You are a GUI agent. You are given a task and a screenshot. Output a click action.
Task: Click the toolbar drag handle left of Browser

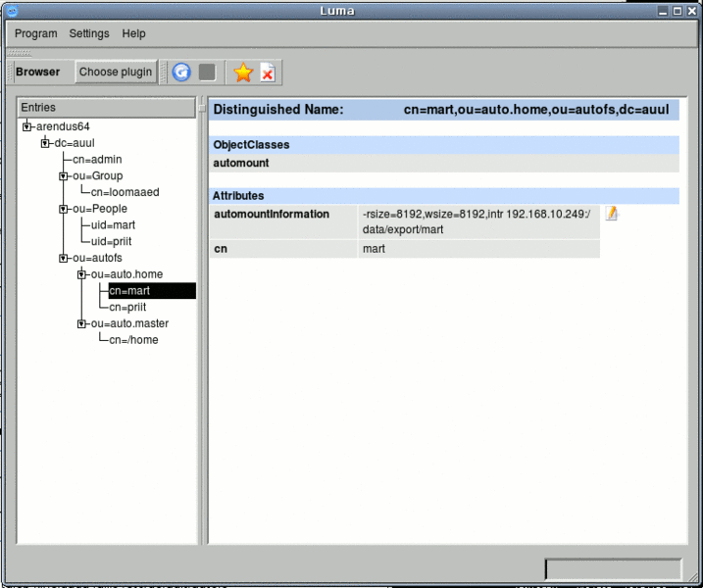pyautogui.click(x=10, y=72)
